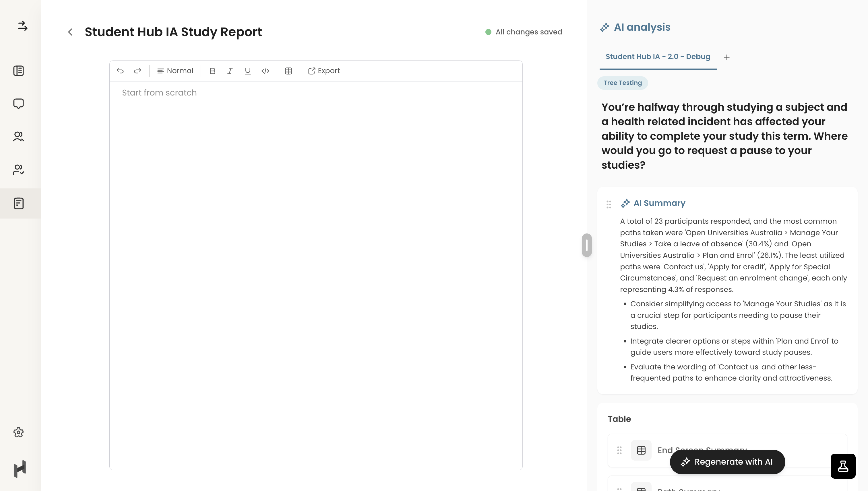Toggle bold formatting
The height and width of the screenshot is (491, 868).
(212, 71)
